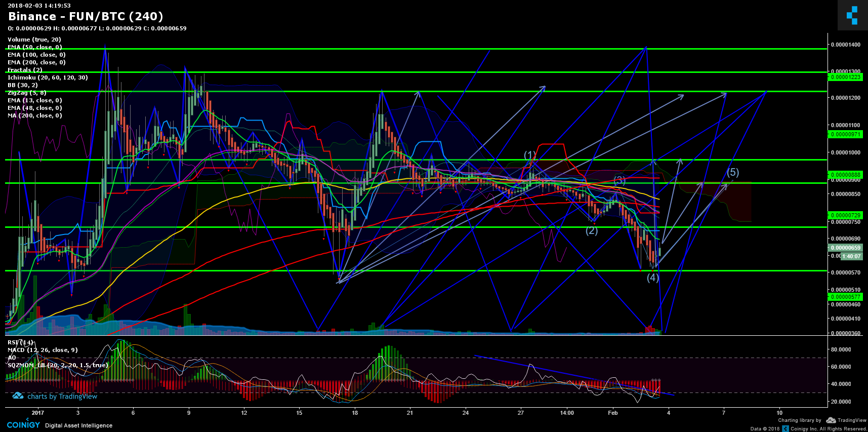Click the candle countdown timer '1:40:07'
This screenshot has width=868, height=432.
click(851, 256)
